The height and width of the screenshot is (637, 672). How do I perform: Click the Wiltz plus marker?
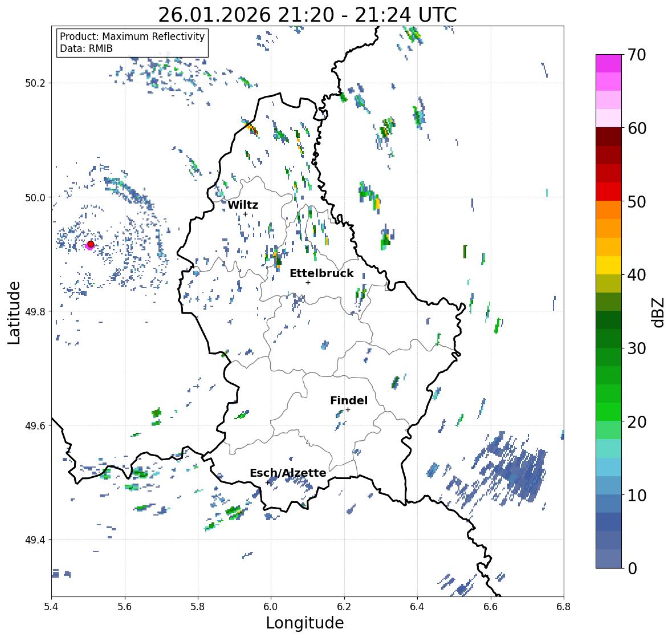(246, 214)
